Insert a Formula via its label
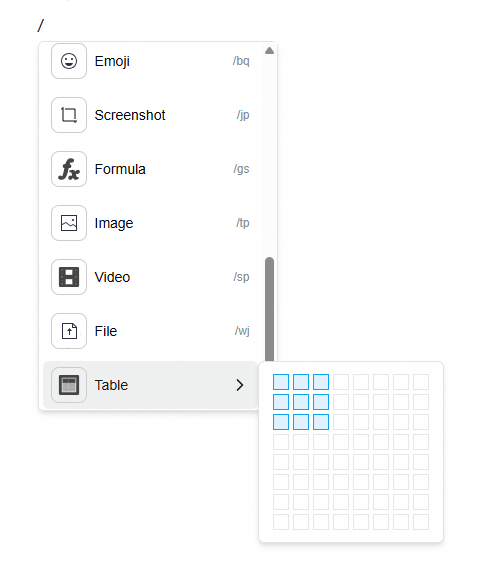479x580 pixels. tap(120, 169)
